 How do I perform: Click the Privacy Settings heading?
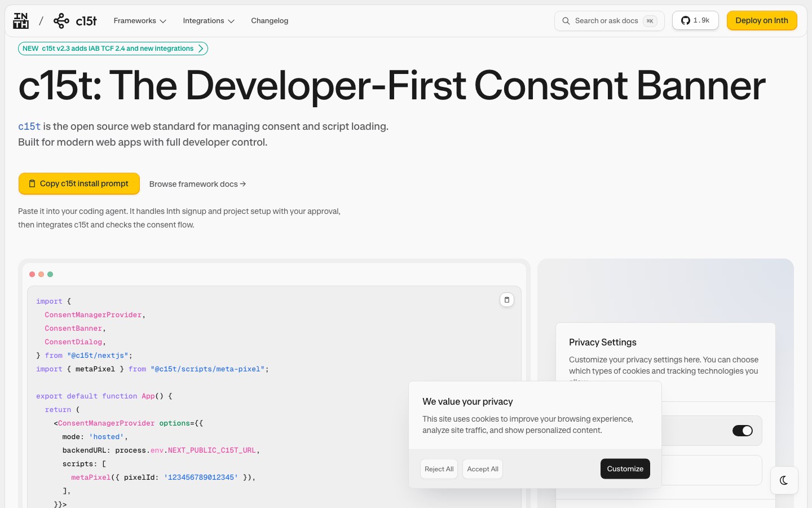click(x=603, y=342)
